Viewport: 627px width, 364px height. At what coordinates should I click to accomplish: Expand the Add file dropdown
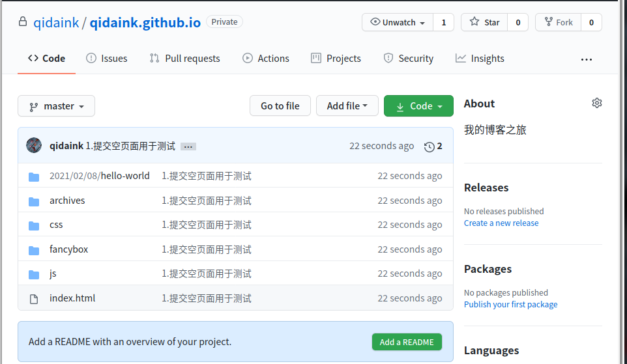coord(347,106)
